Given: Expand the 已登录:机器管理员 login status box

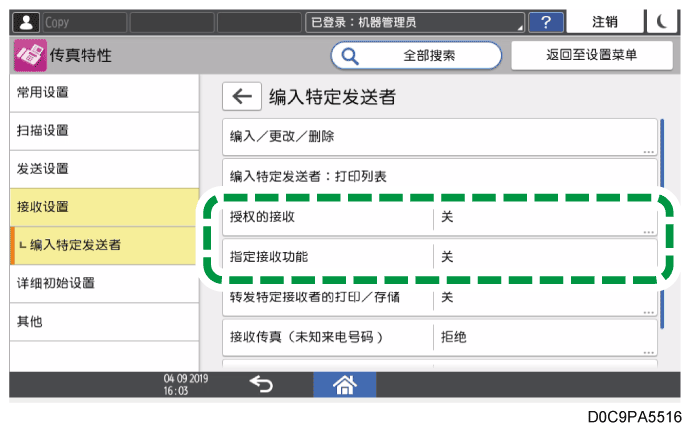Looking at the screenshot, I should coord(414,21).
